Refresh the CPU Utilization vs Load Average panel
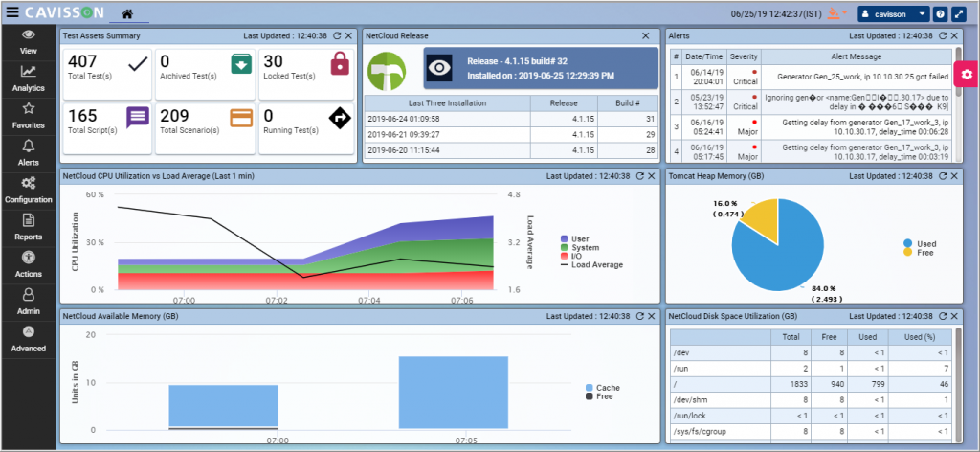Screen dimensions: 980x452 coord(639,176)
